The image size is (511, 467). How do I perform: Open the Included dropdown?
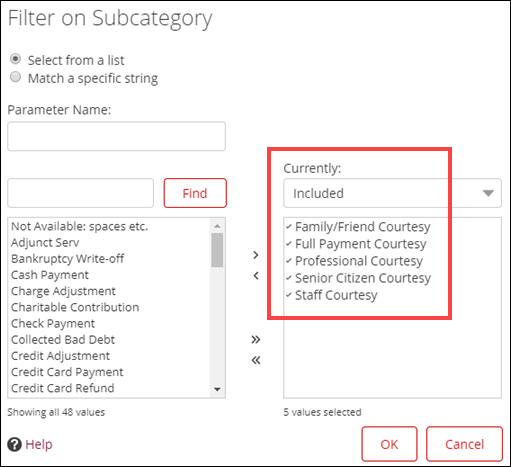(392, 193)
